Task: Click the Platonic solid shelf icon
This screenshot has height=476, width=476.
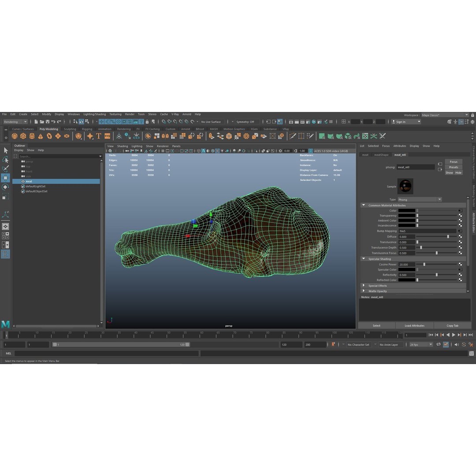Action: (78, 136)
